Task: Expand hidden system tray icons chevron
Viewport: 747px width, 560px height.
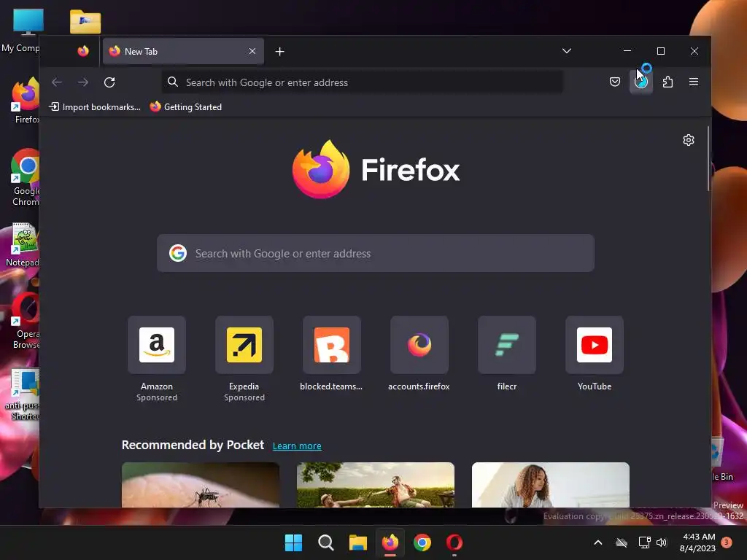Action: click(598, 542)
